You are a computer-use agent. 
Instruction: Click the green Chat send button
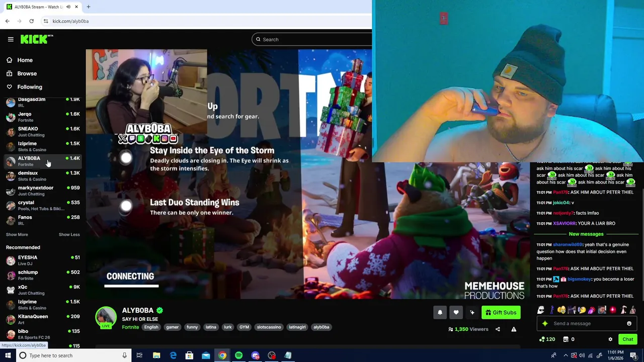[627, 339]
